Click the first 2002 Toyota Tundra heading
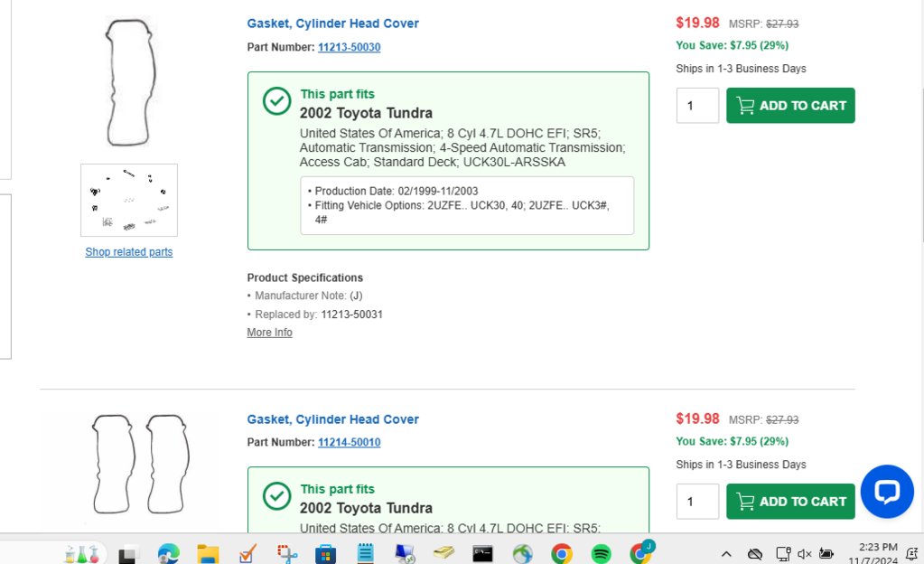924x564 pixels. 366,113
